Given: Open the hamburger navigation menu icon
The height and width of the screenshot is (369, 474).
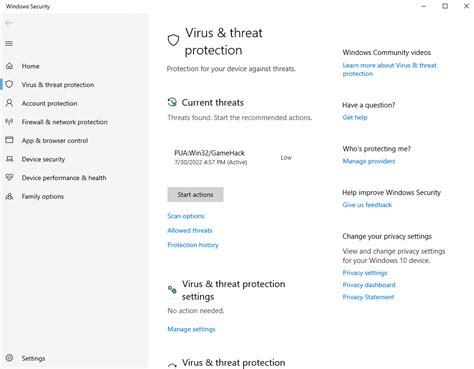Looking at the screenshot, I should click(9, 44).
